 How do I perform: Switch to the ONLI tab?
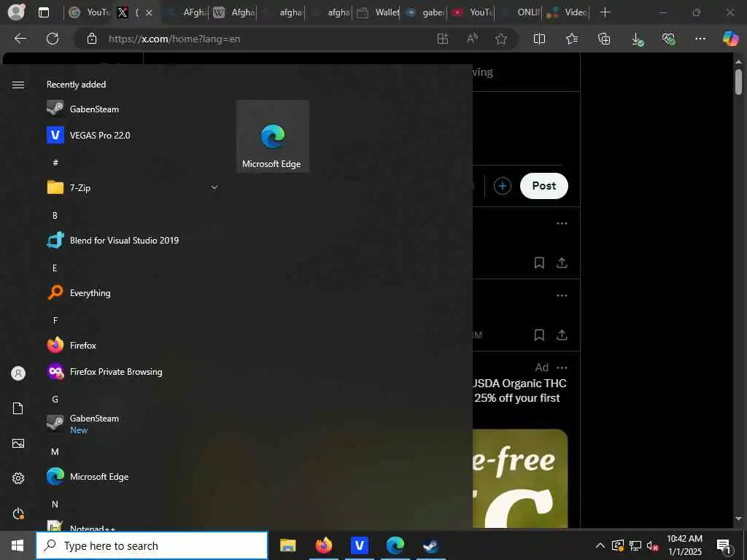519,12
